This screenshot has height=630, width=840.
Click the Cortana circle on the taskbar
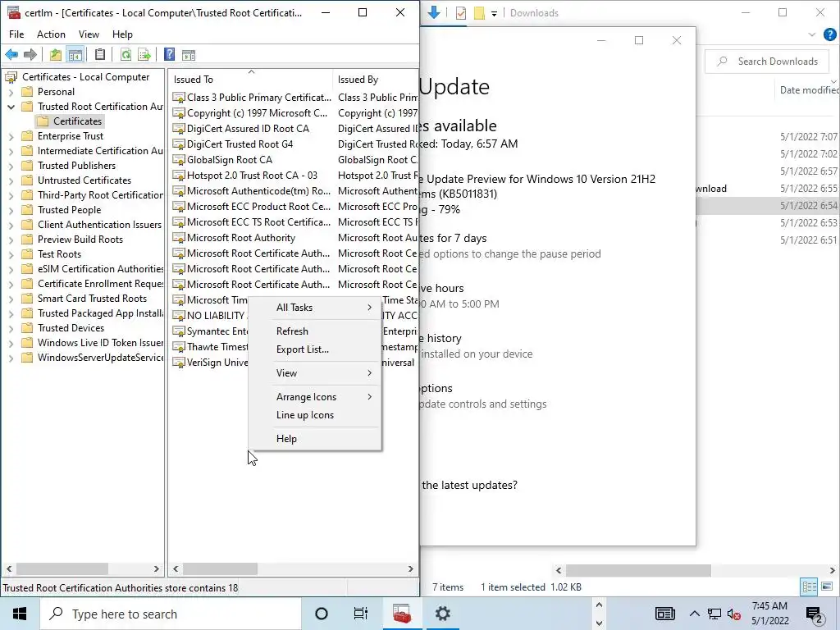tap(322, 614)
